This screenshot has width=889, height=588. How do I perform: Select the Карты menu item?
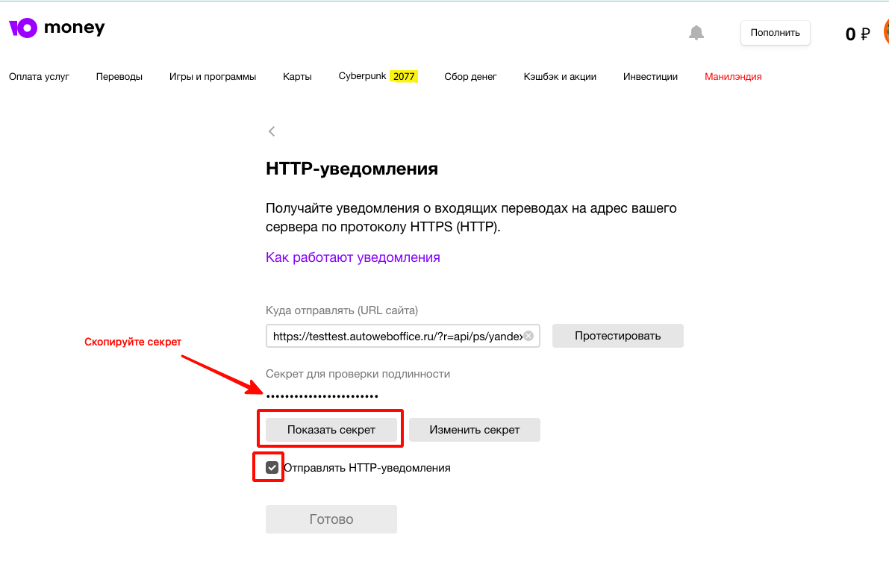297,76
